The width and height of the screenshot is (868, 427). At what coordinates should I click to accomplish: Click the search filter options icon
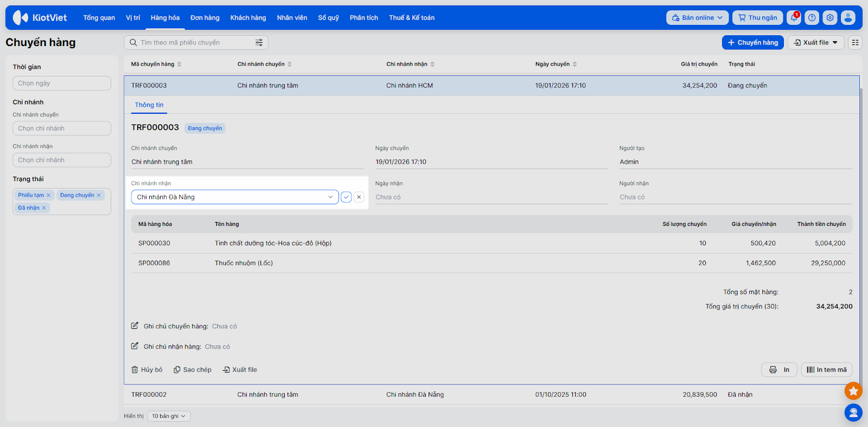259,43
